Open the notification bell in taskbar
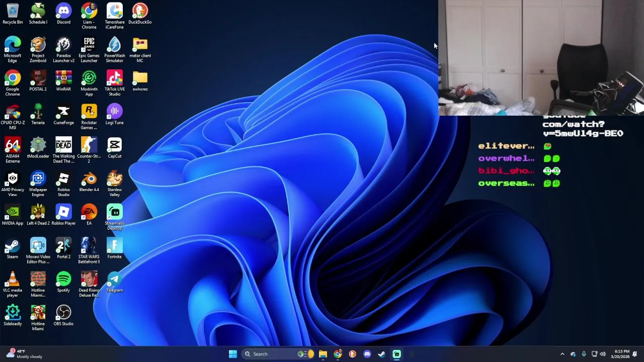 (635, 354)
